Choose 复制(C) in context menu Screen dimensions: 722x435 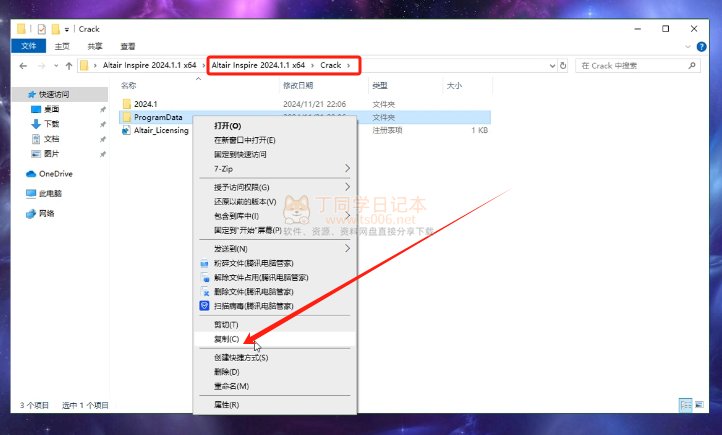275,339
